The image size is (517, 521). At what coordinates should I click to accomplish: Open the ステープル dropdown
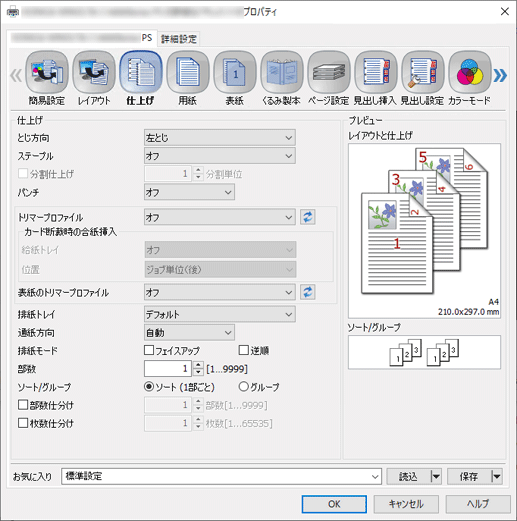click(x=220, y=156)
